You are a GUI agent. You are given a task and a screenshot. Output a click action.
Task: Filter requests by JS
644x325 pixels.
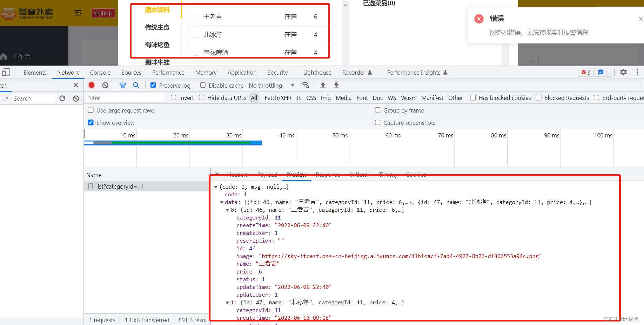(299, 98)
